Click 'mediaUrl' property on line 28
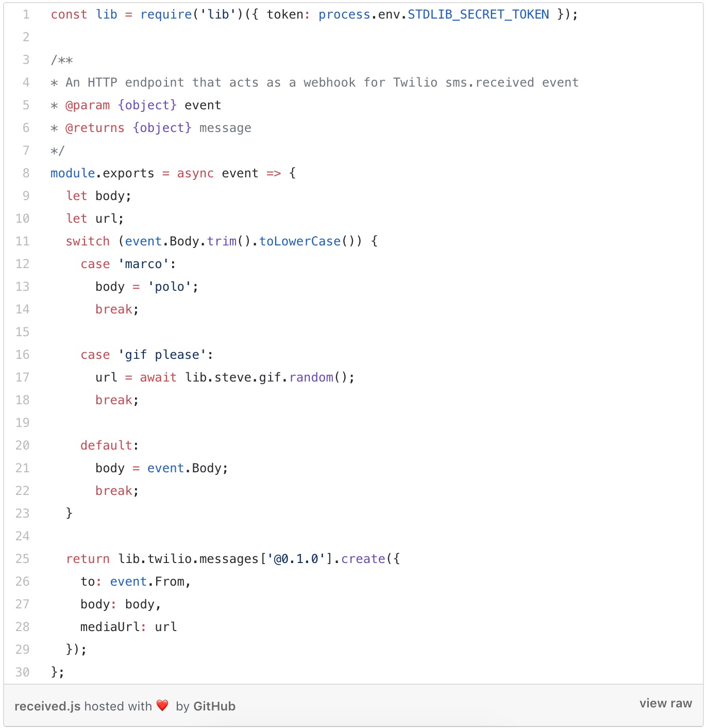706x728 pixels. pyautogui.click(x=110, y=627)
